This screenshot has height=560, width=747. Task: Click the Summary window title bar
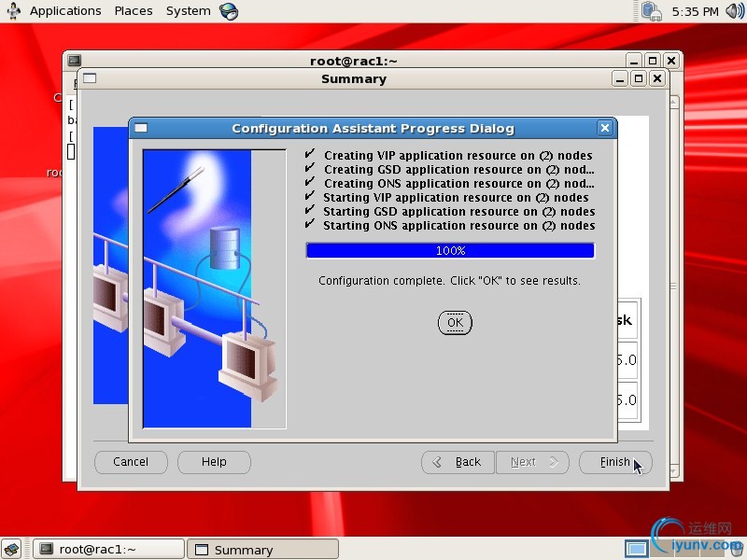[354, 78]
